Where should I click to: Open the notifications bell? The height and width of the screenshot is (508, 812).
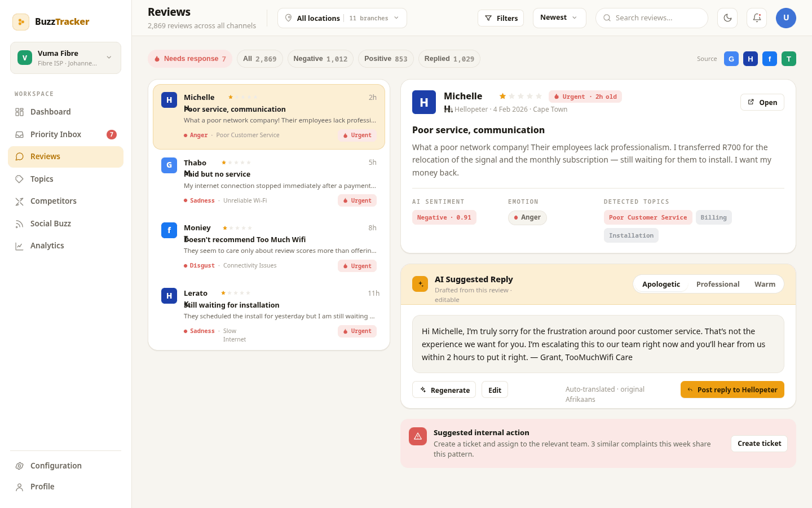(757, 18)
